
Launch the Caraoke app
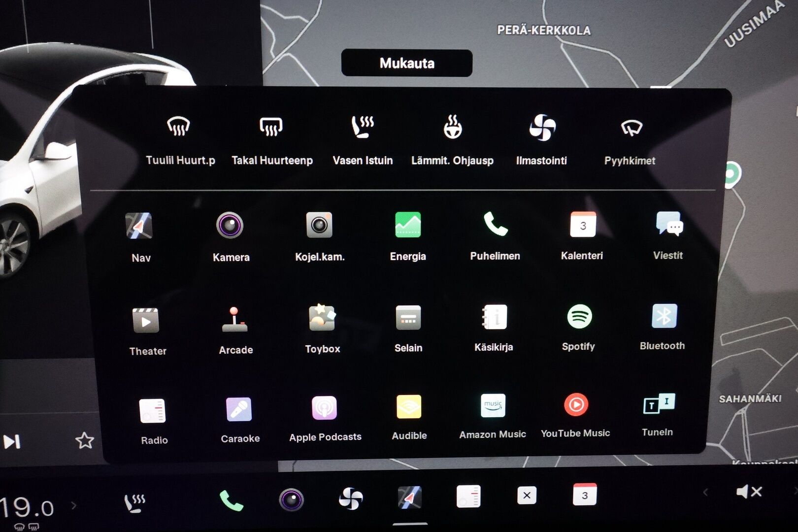239,409
